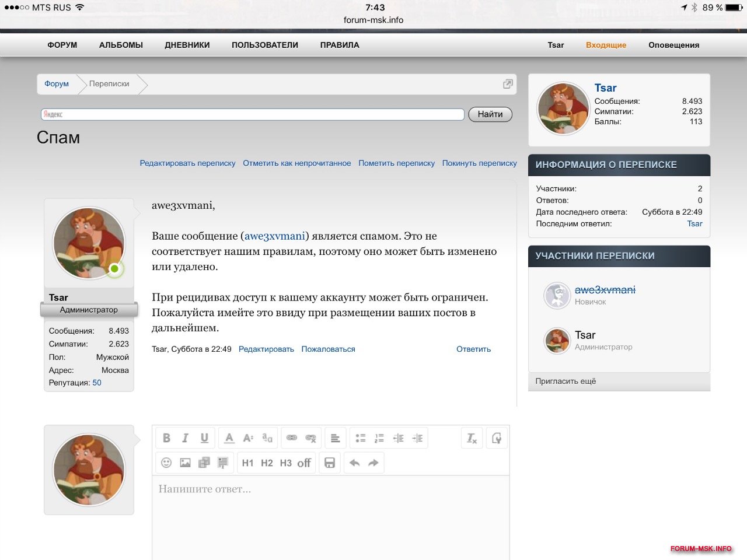
Task: Increase indent in the editor
Action: click(x=417, y=438)
